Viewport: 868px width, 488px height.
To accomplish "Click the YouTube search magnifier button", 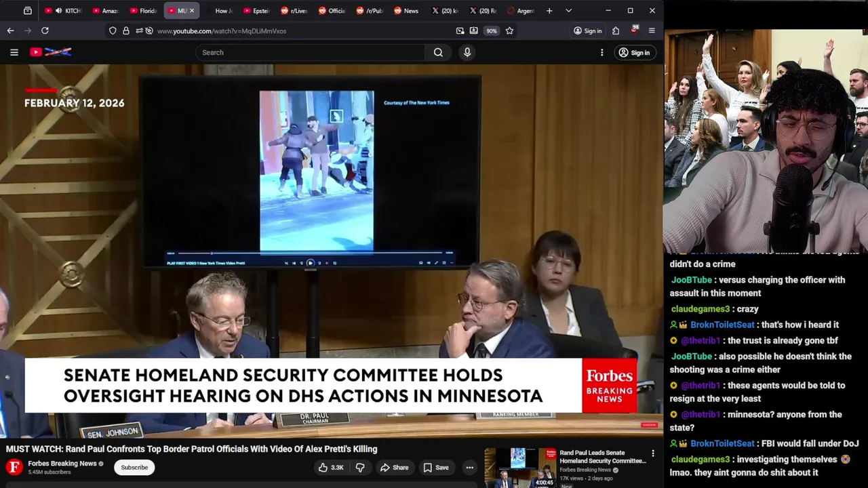I will pos(438,52).
